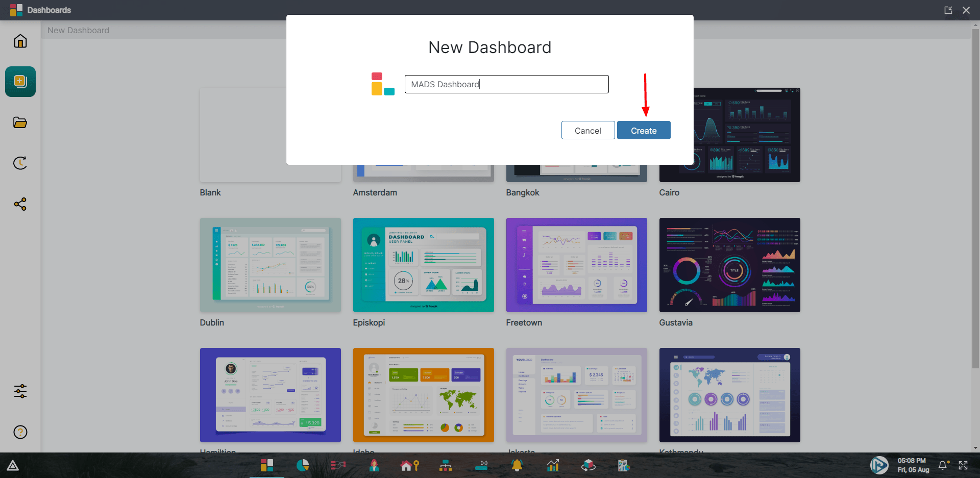
Task: Click the share icon in the sidebar
Action: pos(20,204)
